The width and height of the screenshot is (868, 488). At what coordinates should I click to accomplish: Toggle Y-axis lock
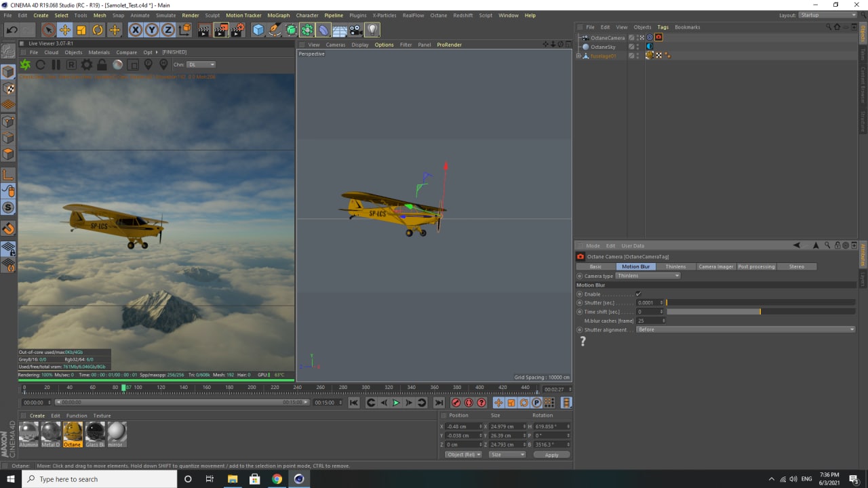(x=152, y=30)
